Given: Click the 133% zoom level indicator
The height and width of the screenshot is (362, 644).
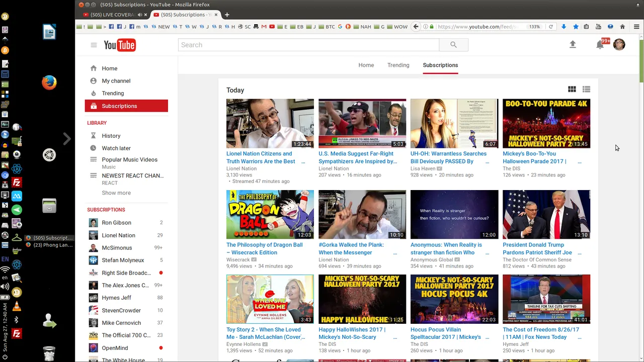Looking at the screenshot, I should point(534,27).
